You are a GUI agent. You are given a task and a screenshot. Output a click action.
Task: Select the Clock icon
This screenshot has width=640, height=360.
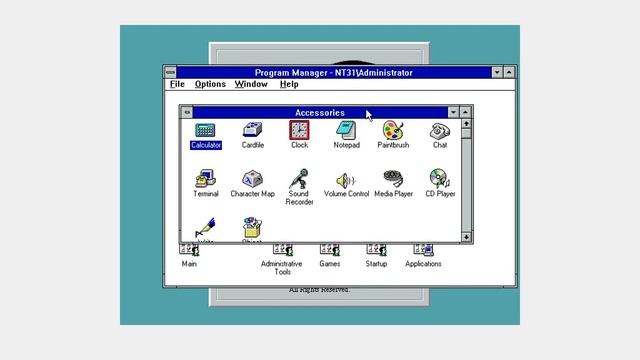[299, 130]
